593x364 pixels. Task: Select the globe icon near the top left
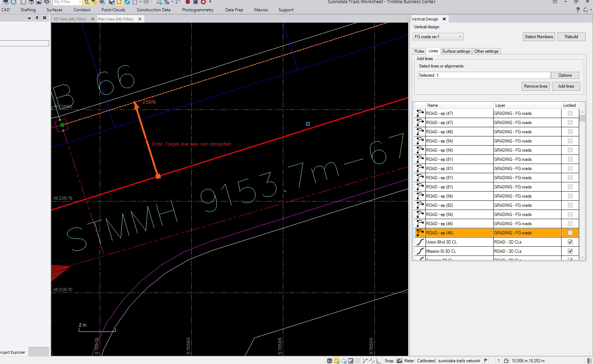coord(13,2)
